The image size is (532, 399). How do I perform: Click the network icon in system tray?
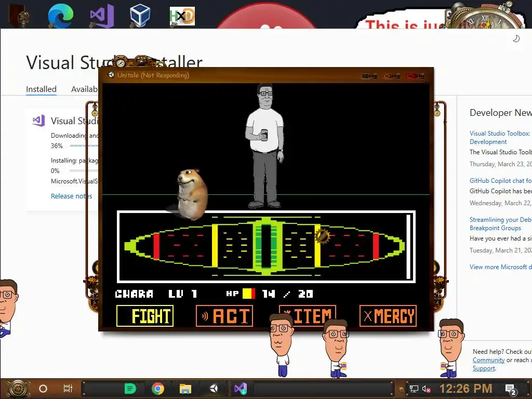pos(414,389)
